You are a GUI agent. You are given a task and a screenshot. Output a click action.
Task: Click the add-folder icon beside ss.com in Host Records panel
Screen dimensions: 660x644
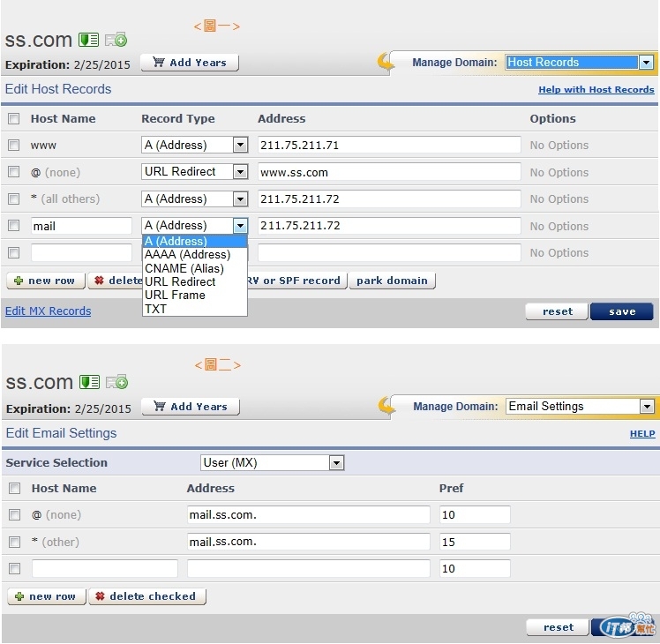(116, 40)
